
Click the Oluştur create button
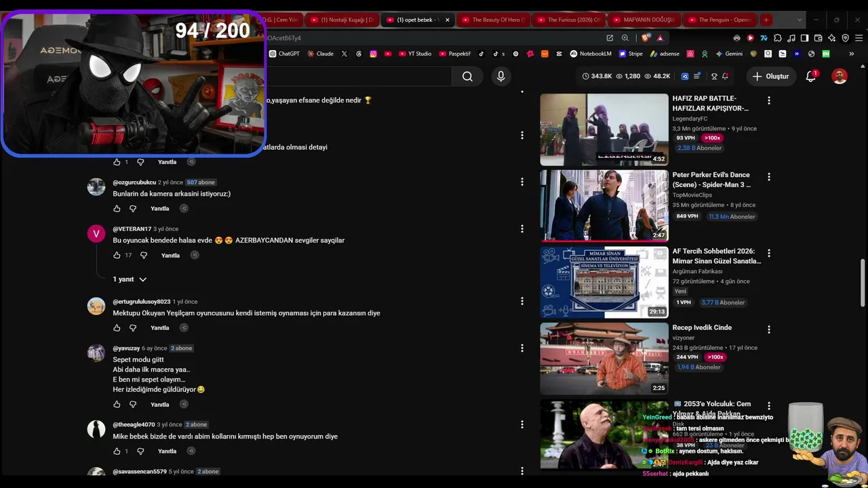click(771, 77)
